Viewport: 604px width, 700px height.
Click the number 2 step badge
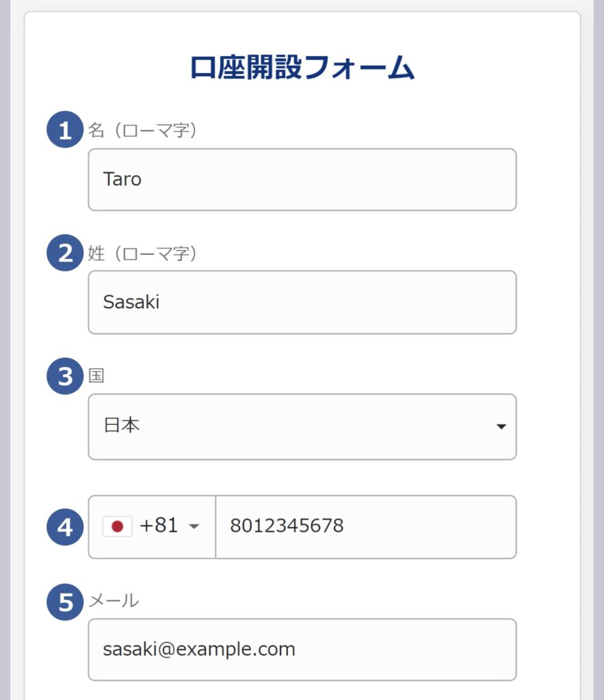(x=65, y=253)
